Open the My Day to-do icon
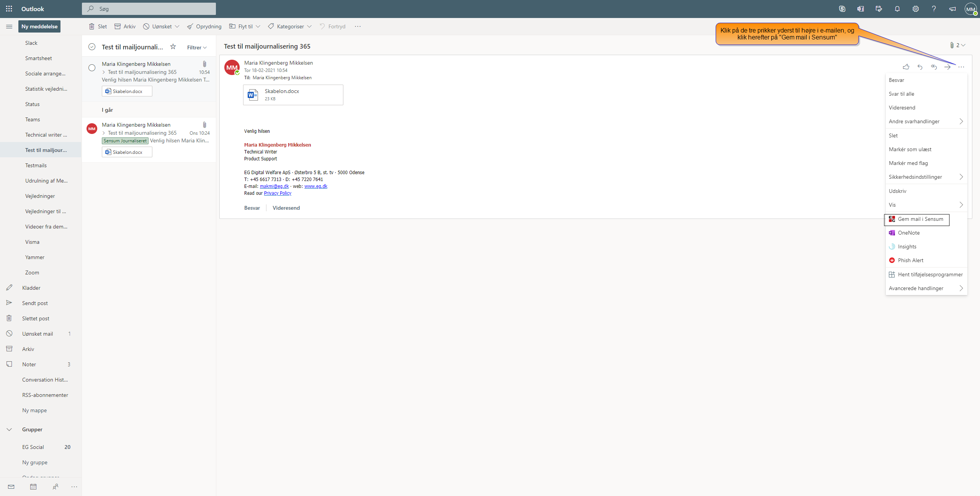This screenshot has width=980, height=496. [879, 9]
